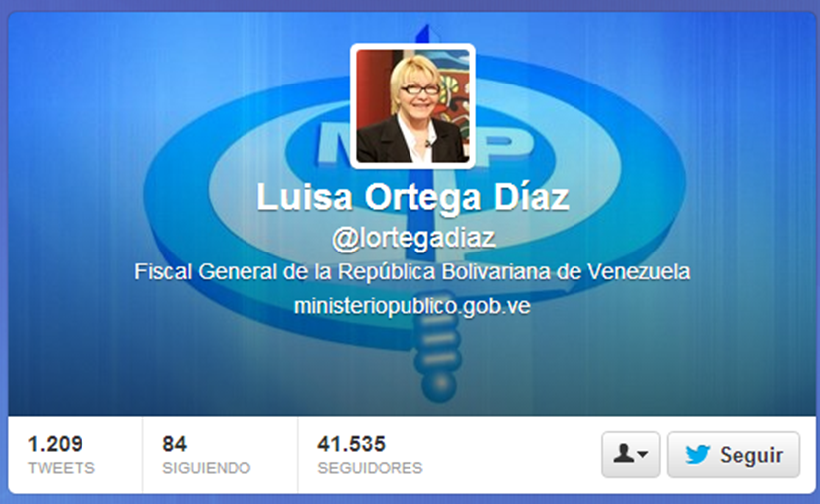
Task: View the Seguidores tab
Action: pyautogui.click(x=370, y=455)
